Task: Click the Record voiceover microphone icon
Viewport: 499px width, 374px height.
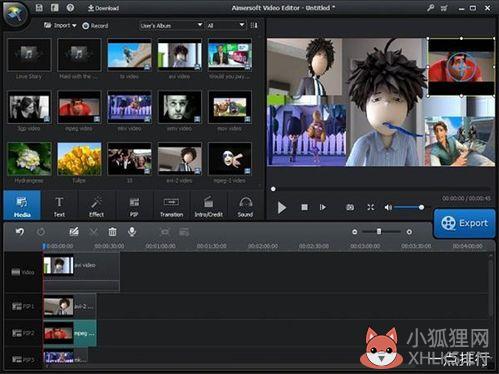Action: [132, 232]
